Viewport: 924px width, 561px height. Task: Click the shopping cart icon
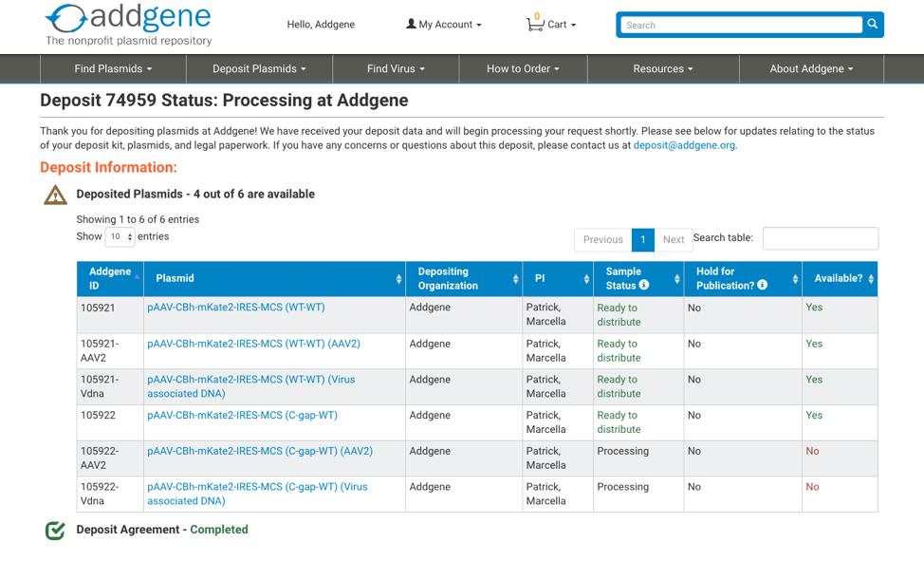pos(534,24)
